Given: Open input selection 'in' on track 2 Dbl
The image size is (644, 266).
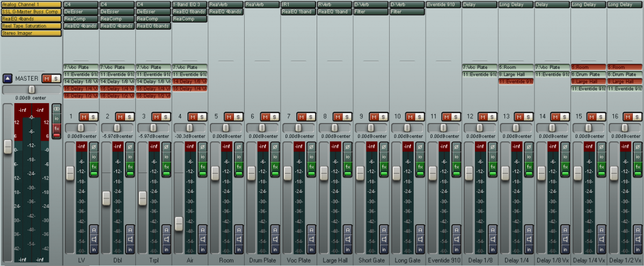Looking at the screenshot, I should 129,249.
